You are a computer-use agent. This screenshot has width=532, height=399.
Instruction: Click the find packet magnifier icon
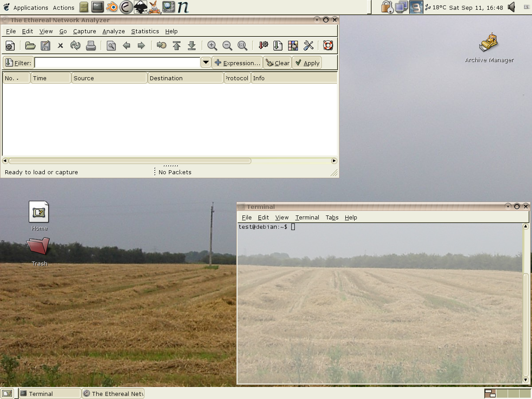[111, 46]
